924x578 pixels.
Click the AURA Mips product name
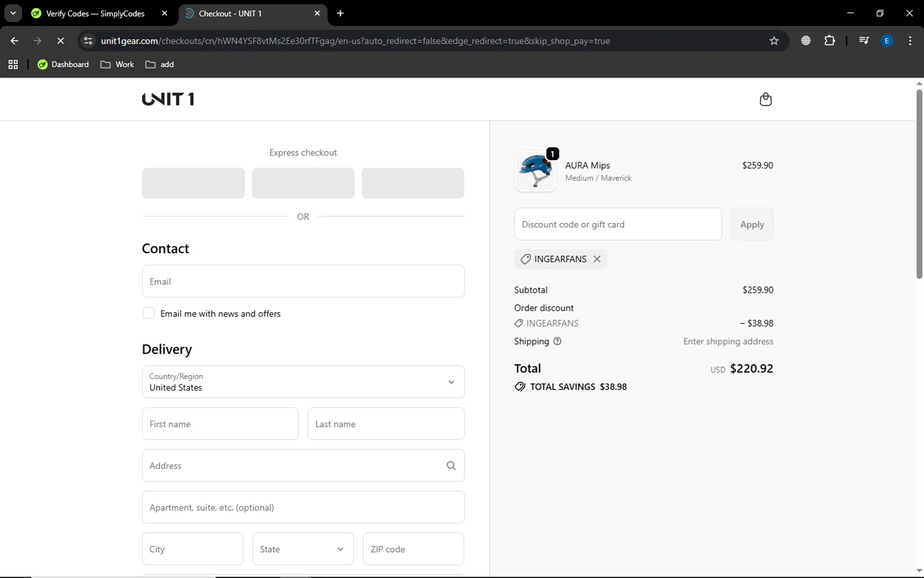click(588, 165)
